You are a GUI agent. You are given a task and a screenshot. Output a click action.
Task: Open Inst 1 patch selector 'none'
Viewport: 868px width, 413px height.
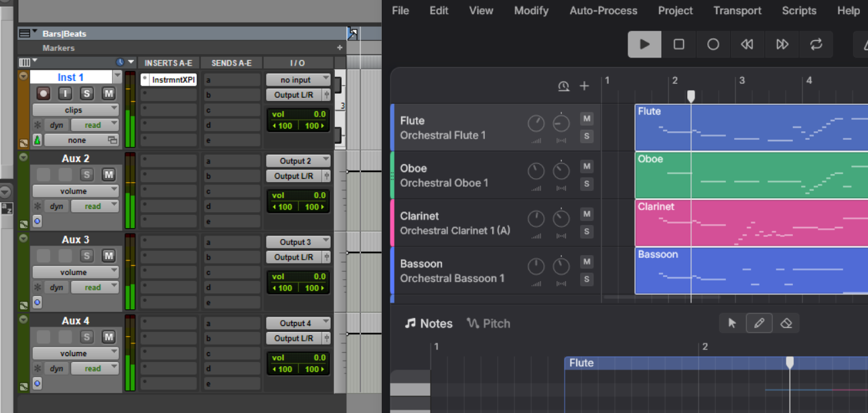pos(81,141)
